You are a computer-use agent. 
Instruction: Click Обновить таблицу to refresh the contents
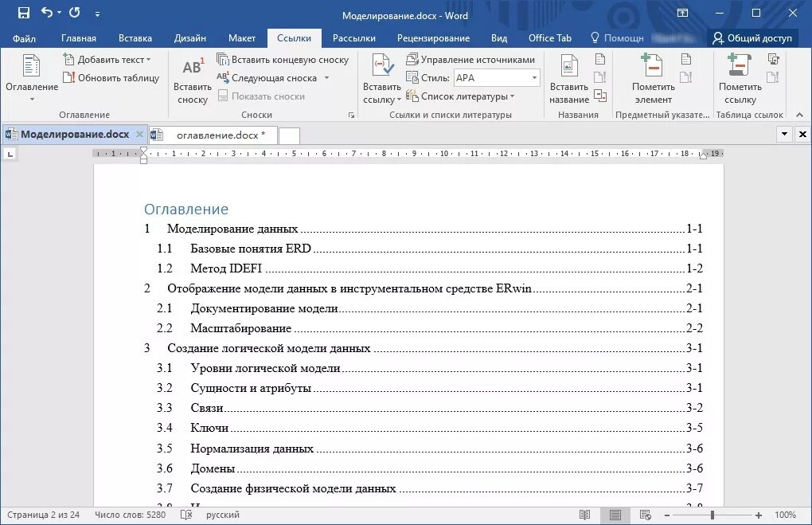[111, 78]
